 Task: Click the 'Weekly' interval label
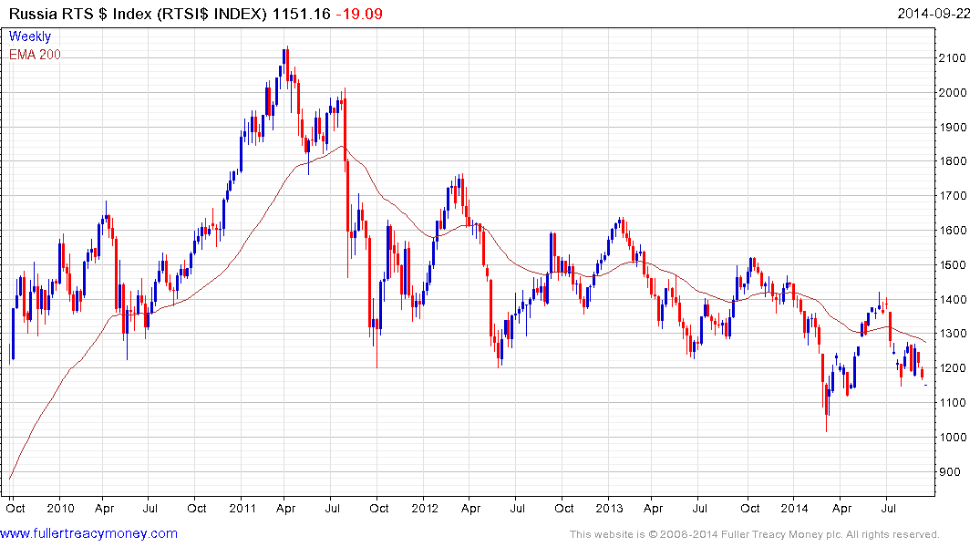(30, 36)
